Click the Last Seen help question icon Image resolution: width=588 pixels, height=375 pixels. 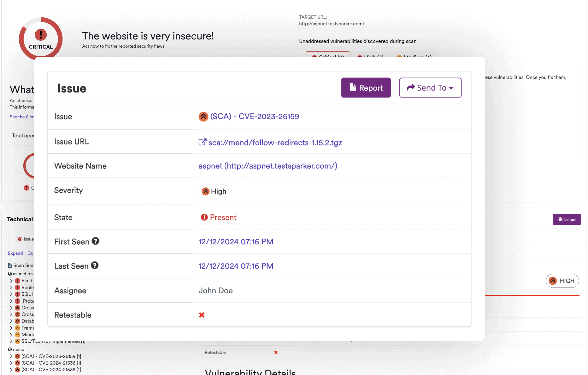(x=95, y=265)
